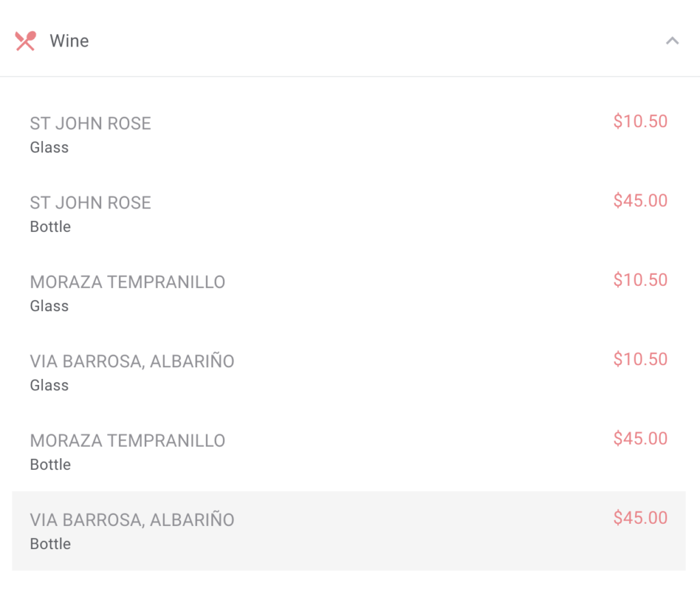Select ST JOHN ROSE Glass item
Image resolution: width=700 pixels, height=597 pixels.
pos(349,135)
